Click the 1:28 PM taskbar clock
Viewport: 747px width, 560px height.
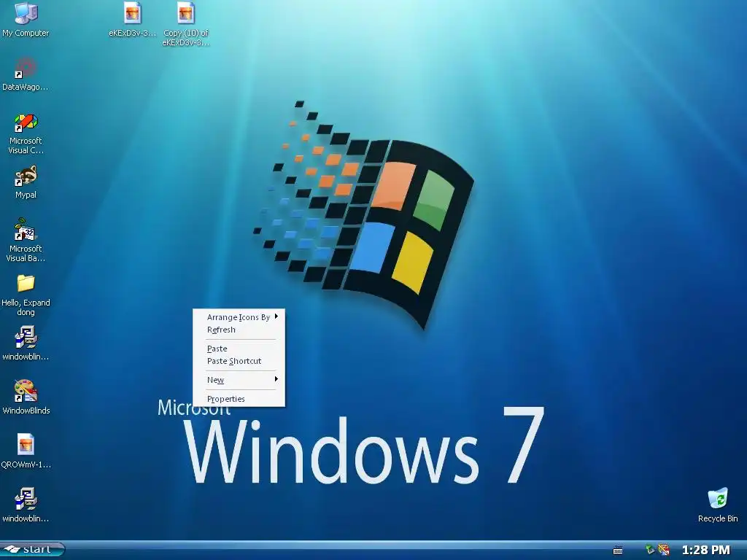click(x=706, y=550)
